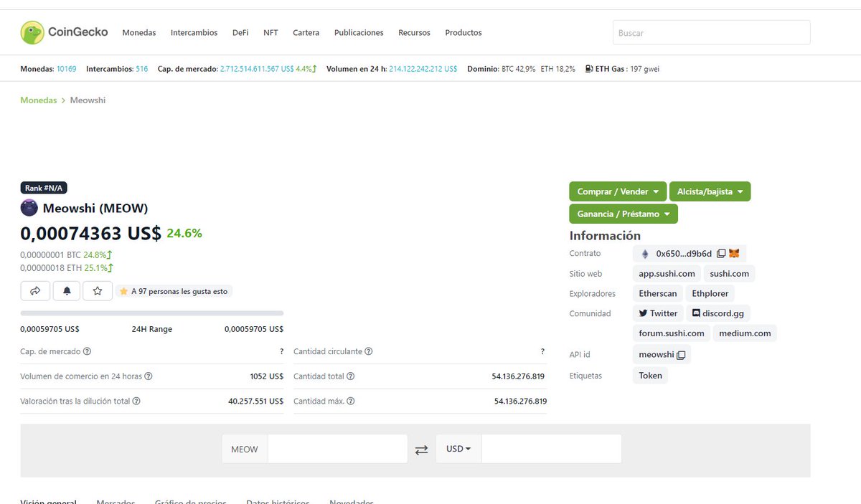Click the market cap value 2.712.514.611.567 US$
This screenshot has height=504, width=861.
point(257,69)
